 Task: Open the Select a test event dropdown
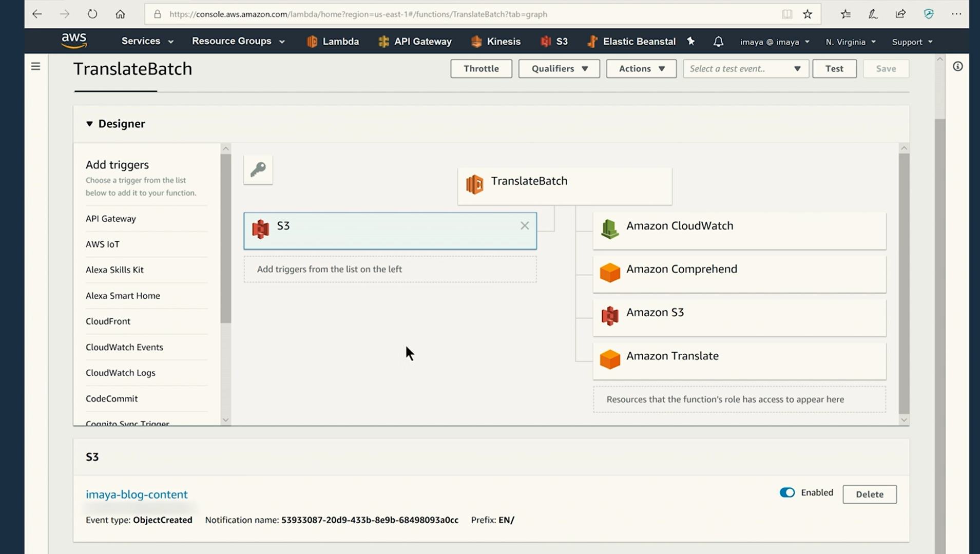[745, 68]
